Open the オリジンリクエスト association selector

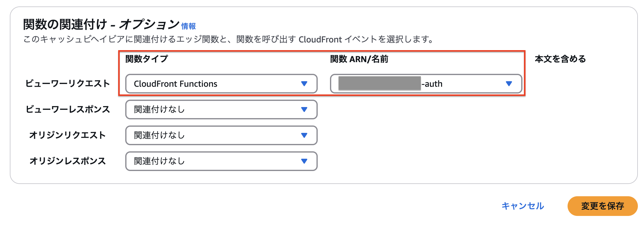coord(220,135)
